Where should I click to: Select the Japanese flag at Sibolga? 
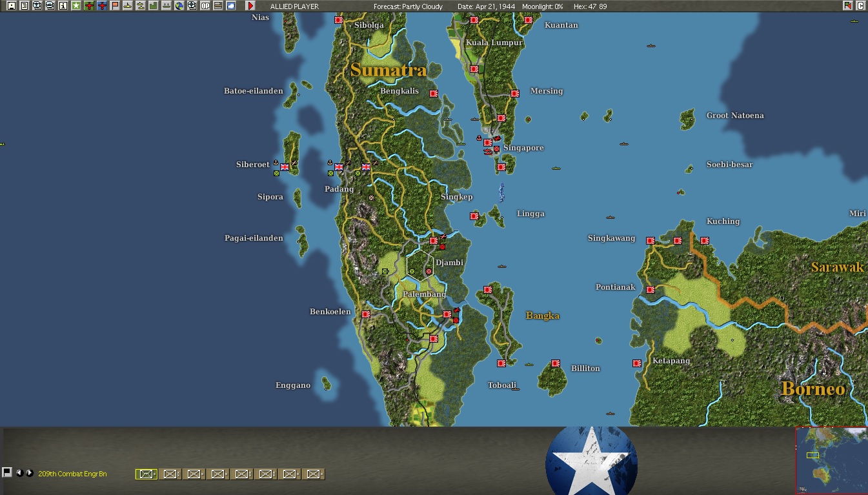pyautogui.click(x=339, y=20)
